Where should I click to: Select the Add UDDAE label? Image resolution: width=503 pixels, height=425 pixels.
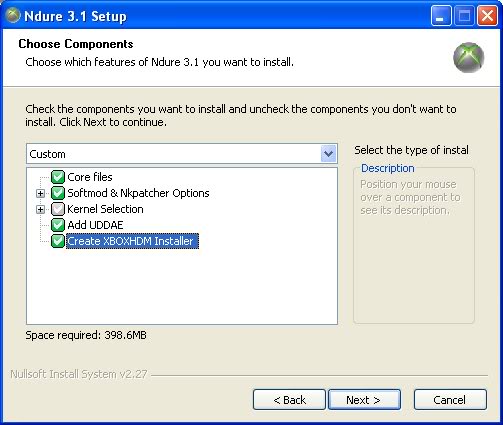tap(95, 225)
